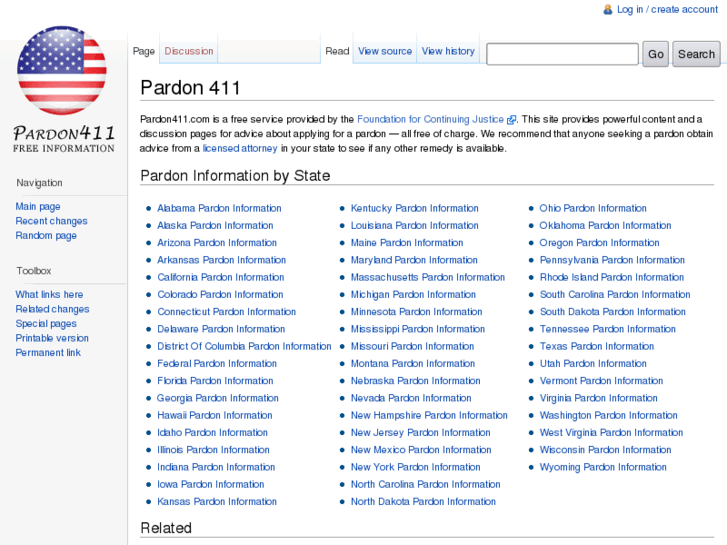Click the Search button
This screenshot has width=727, height=545.
(696, 54)
